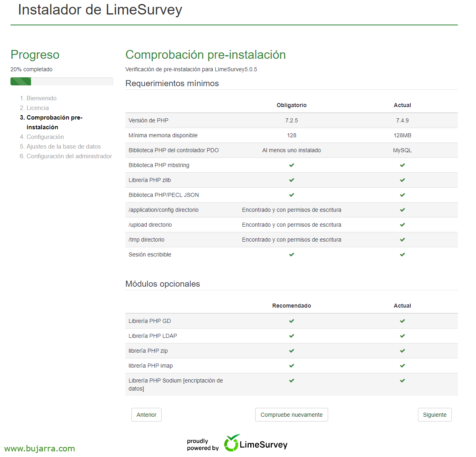Viewport: 476px width, 457px height.
Task: Click the 'Al menos uno instalado' cell
Action: 291,150
